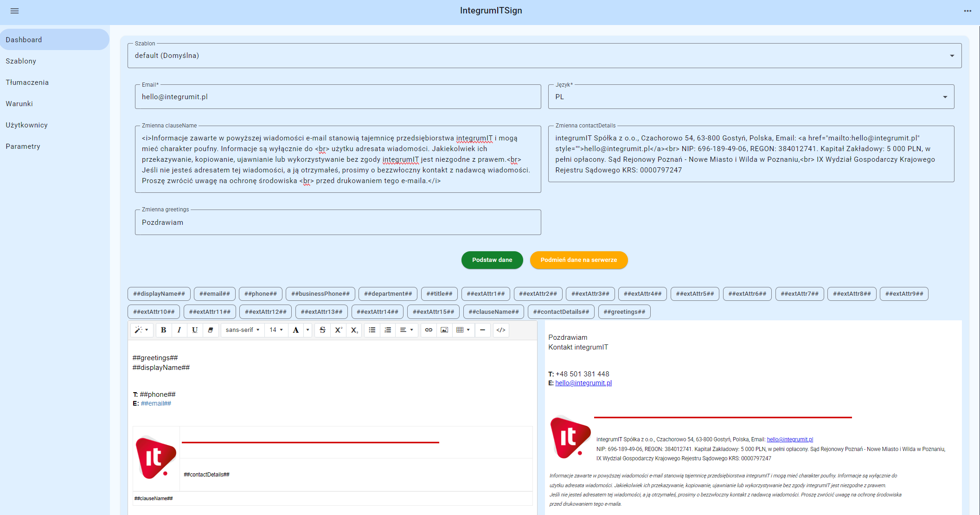Open the magic wand style menu
The width and height of the screenshot is (980, 515).
coord(141,330)
